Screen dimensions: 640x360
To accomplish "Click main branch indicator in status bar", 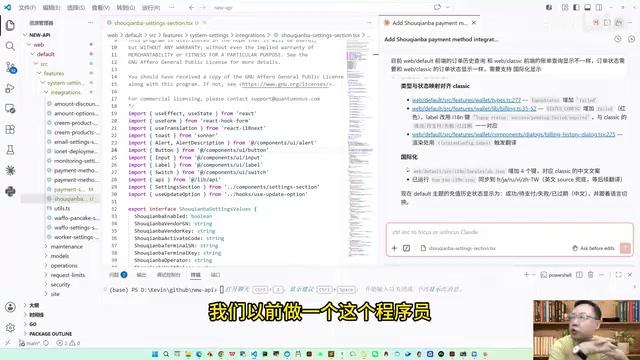I will (30, 343).
